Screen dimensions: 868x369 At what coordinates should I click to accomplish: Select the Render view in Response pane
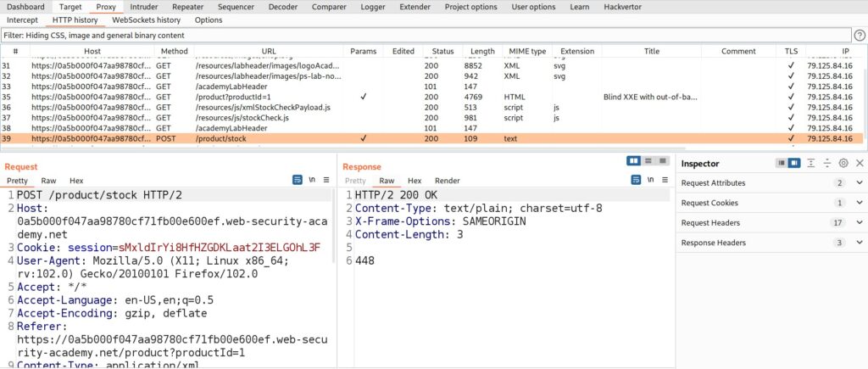click(447, 181)
